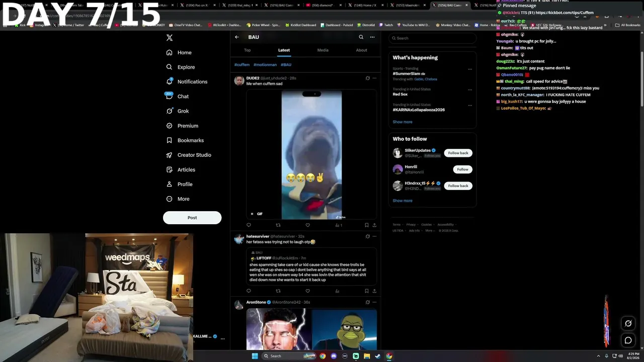Open File Explorer from the taskbar
Viewport: 644px width, 362px height.
367,356
